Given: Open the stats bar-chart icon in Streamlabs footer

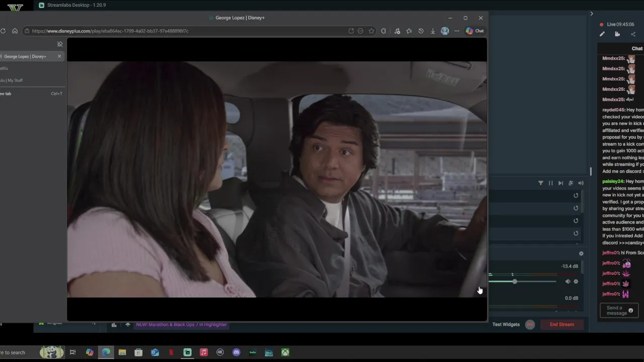Looking at the screenshot, I should (x=114, y=325).
